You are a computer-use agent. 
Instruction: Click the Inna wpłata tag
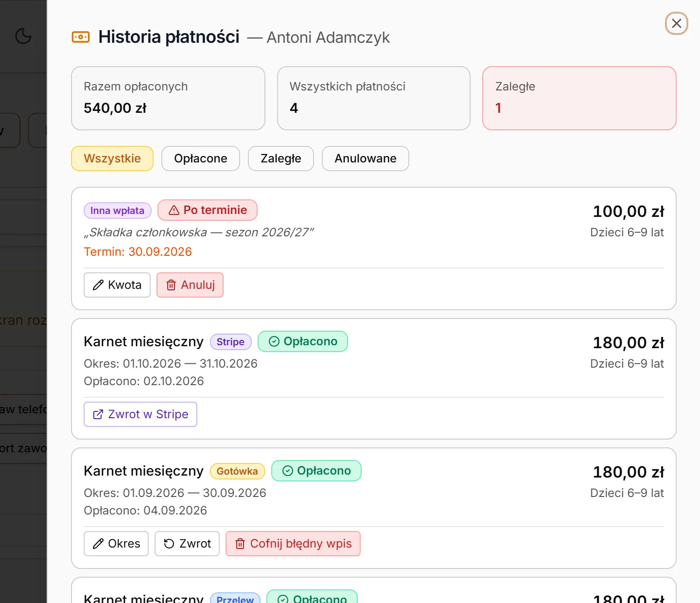coord(118,211)
